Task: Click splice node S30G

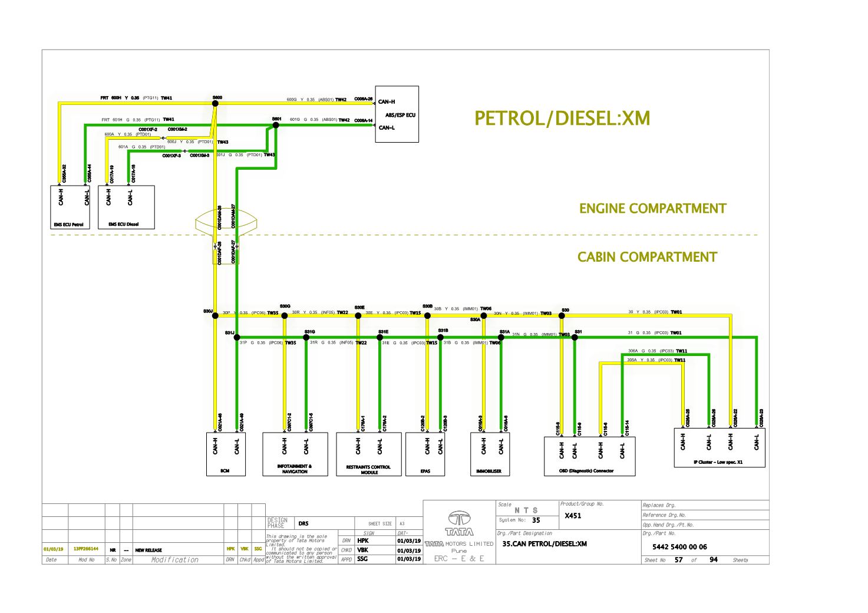Action: click(285, 315)
